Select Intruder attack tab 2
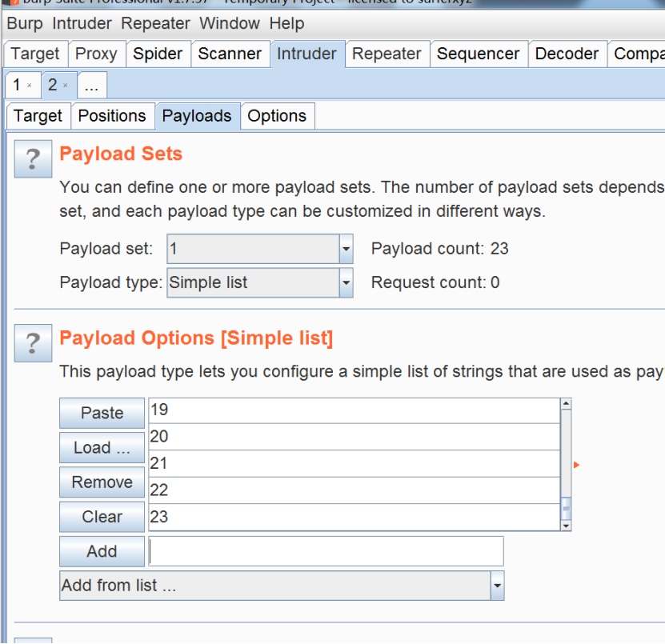Viewport: 665px width, 644px height. point(53,85)
